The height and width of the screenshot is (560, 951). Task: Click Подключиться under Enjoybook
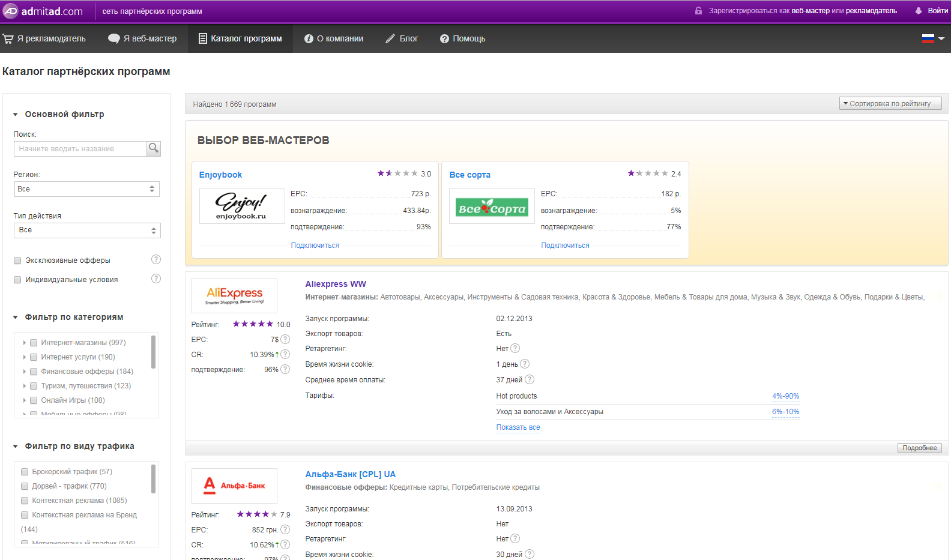315,245
